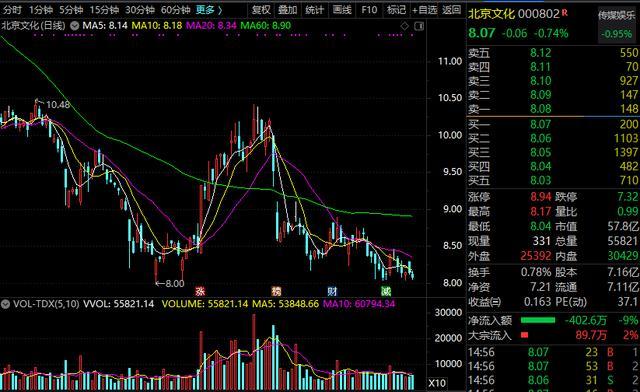Open the 更多 timeframe options

[x=209, y=9]
